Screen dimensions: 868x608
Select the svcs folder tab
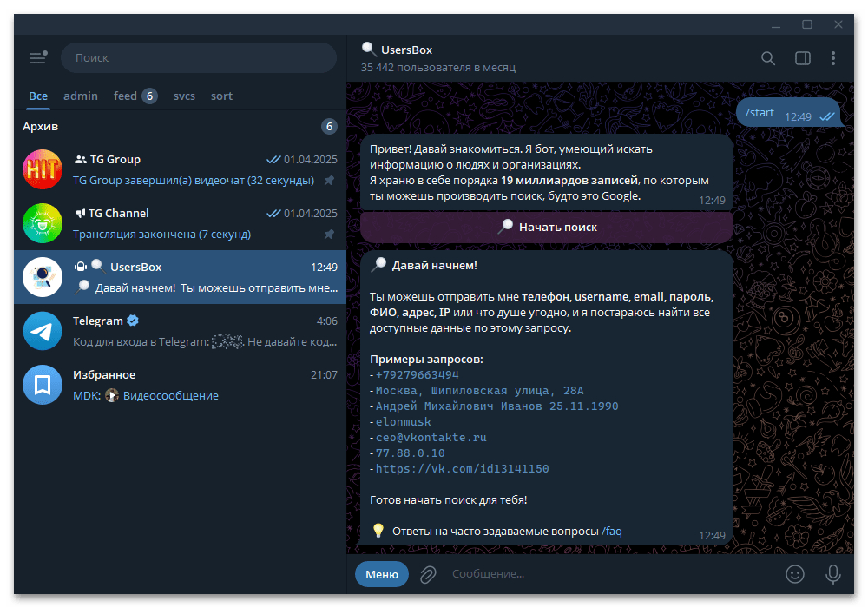point(184,96)
